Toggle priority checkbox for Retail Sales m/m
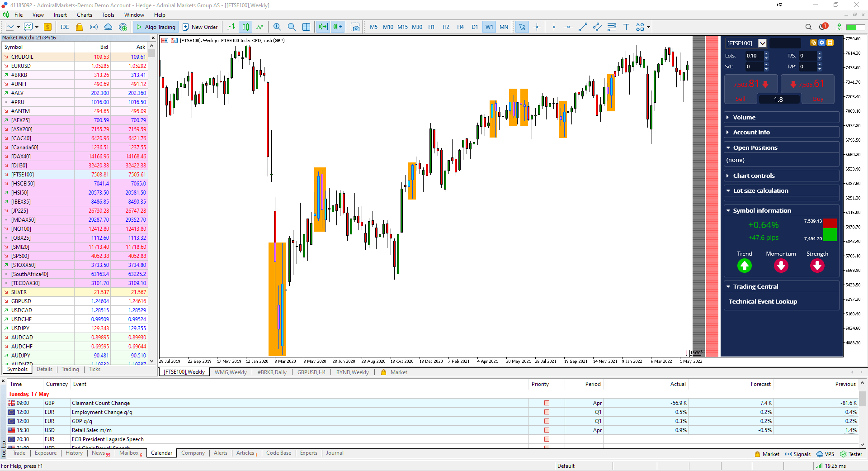 [x=547, y=430]
